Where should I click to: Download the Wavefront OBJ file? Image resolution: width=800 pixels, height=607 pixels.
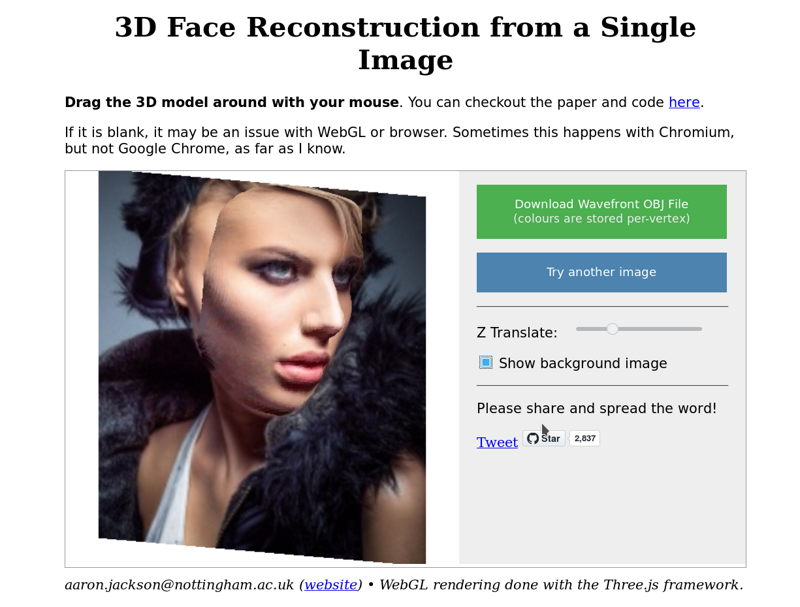pos(602,212)
